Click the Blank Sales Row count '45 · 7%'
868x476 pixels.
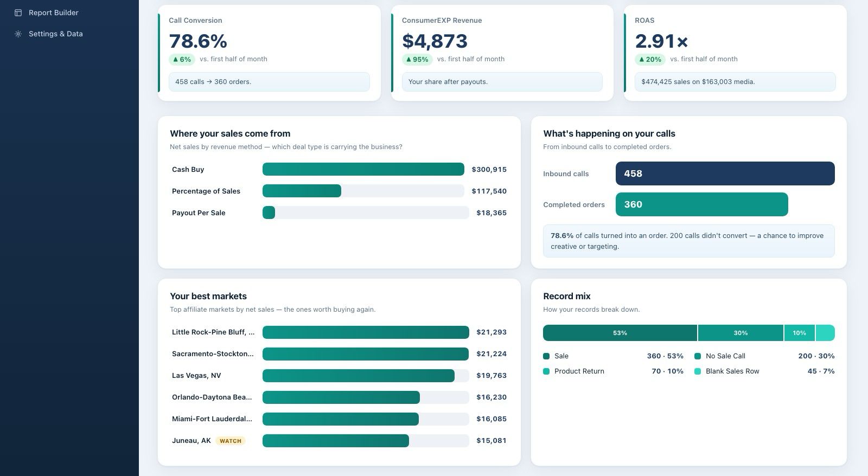pyautogui.click(x=821, y=371)
